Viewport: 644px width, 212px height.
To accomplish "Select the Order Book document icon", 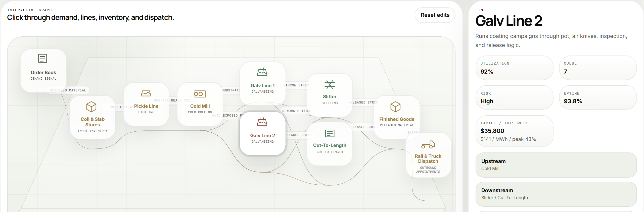I will coord(42,58).
